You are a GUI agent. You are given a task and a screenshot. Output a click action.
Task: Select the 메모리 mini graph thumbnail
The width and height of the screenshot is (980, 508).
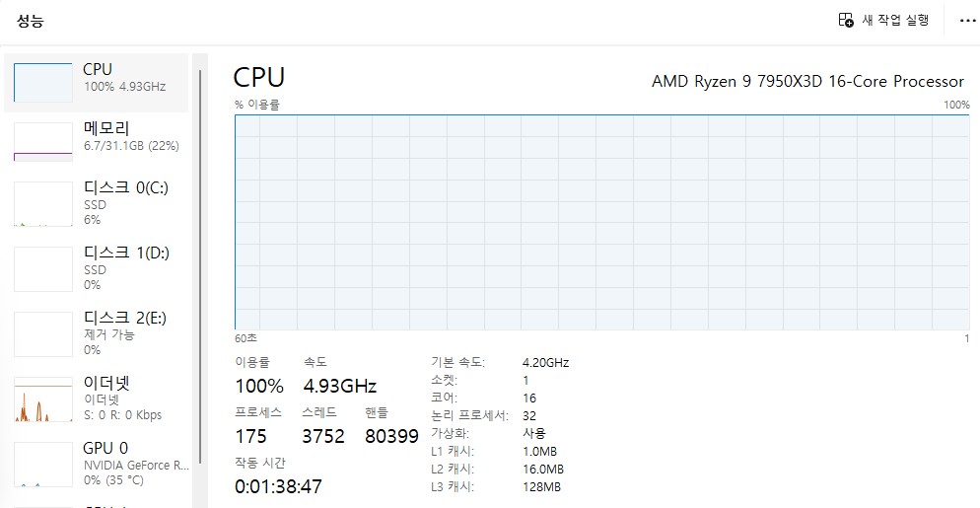coord(43,141)
